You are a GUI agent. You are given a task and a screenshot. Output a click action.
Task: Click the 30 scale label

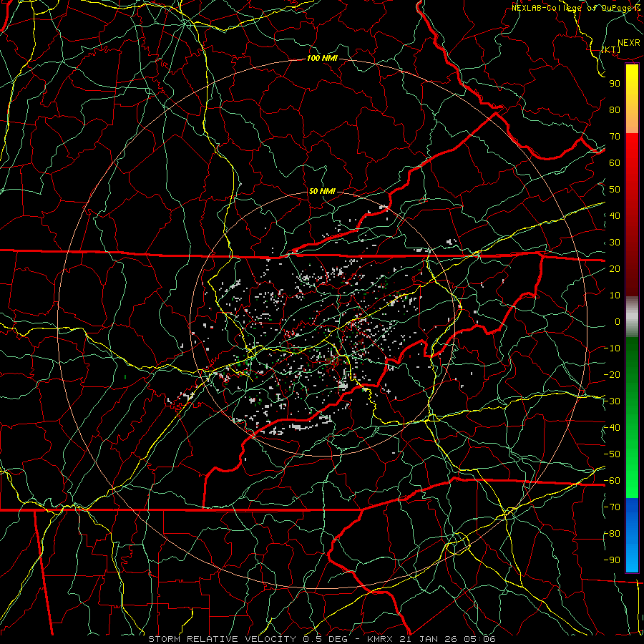pos(615,243)
